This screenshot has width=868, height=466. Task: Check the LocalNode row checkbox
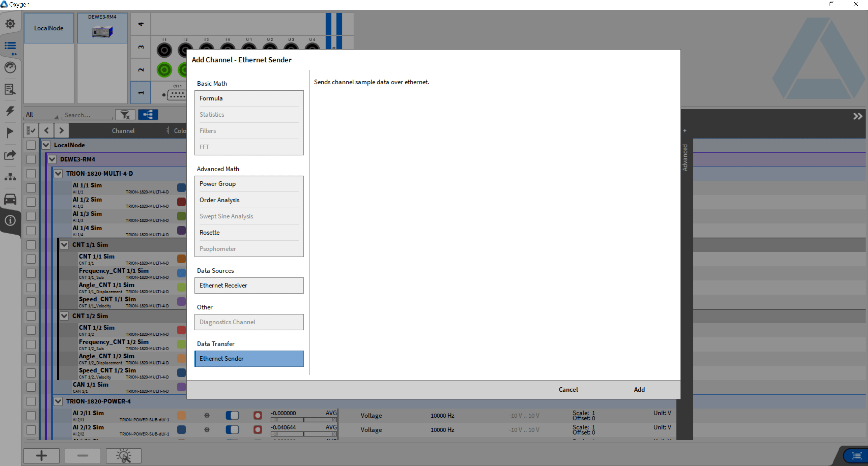pyautogui.click(x=31, y=145)
